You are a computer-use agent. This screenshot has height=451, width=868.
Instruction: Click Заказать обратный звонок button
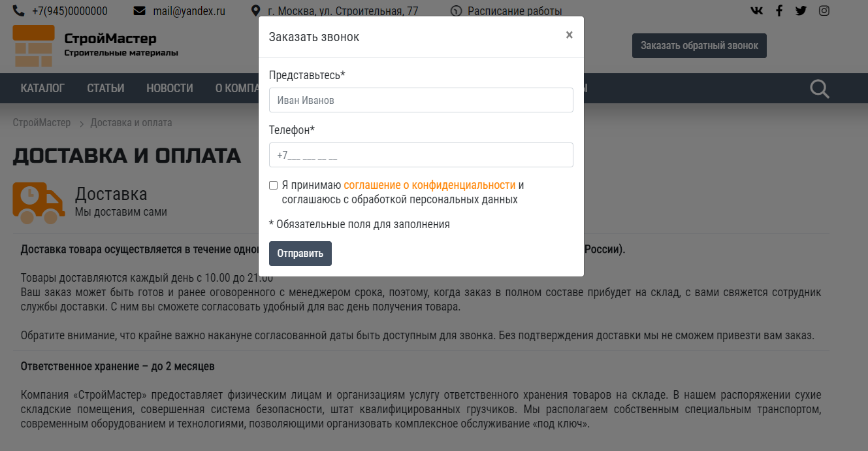(699, 46)
